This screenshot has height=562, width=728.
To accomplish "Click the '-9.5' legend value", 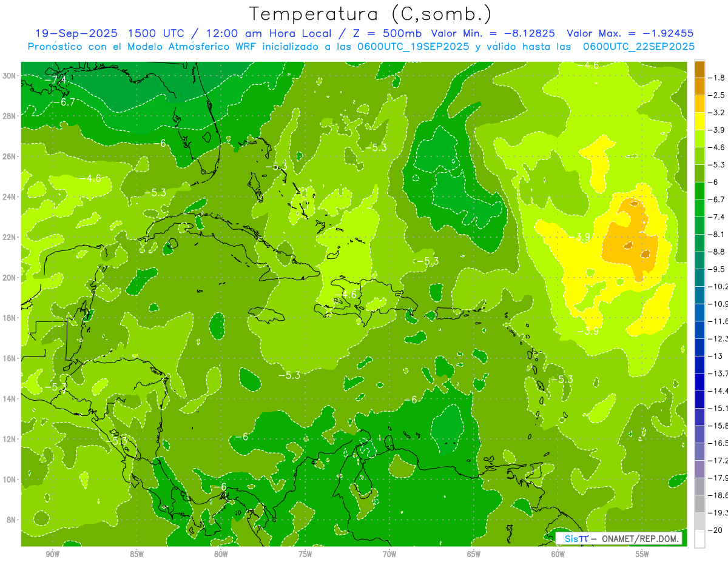I will (x=716, y=269).
